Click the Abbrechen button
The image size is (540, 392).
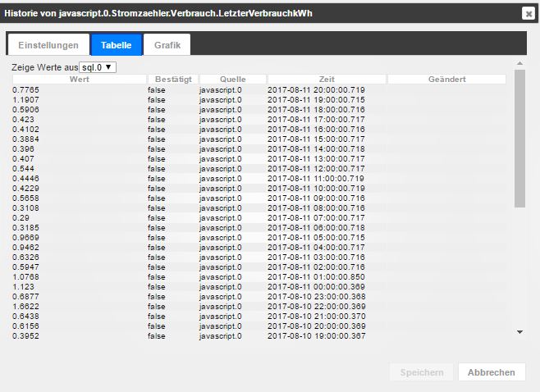492,372
